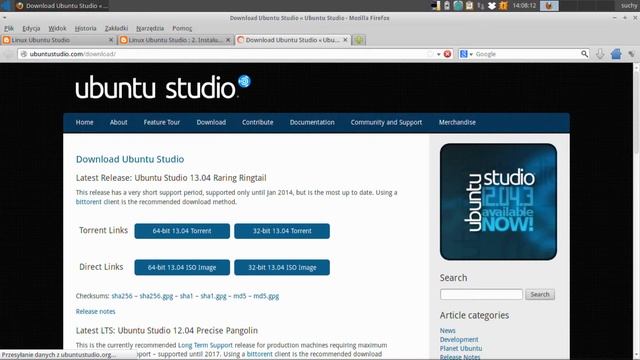
Task: Open the Home site navigation item
Action: pos(84,122)
